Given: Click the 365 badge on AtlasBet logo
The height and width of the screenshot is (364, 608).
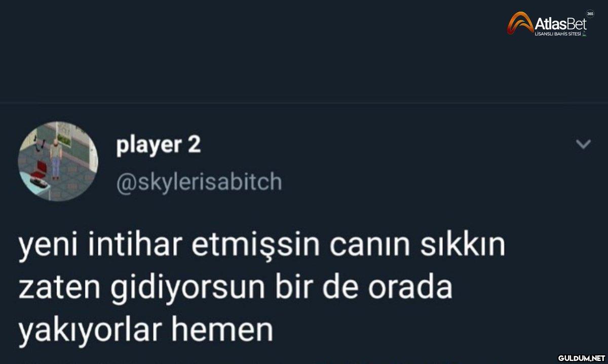Looking at the screenshot, I should (x=589, y=14).
